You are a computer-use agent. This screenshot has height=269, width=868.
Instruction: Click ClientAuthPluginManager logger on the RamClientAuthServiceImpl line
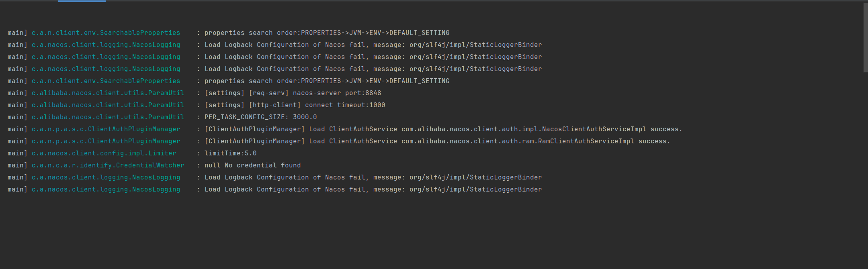point(106,141)
